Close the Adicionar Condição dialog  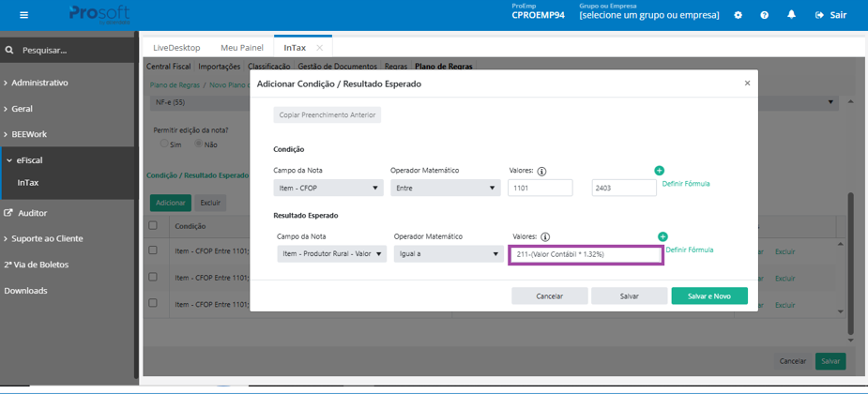[x=747, y=83]
